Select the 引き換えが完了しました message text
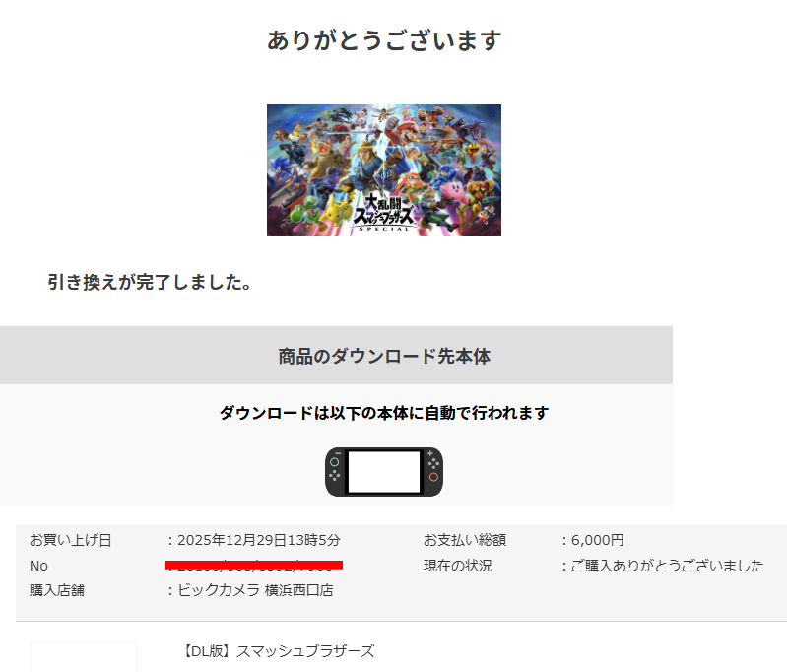Viewport: 787px width, 672px height. point(150,282)
